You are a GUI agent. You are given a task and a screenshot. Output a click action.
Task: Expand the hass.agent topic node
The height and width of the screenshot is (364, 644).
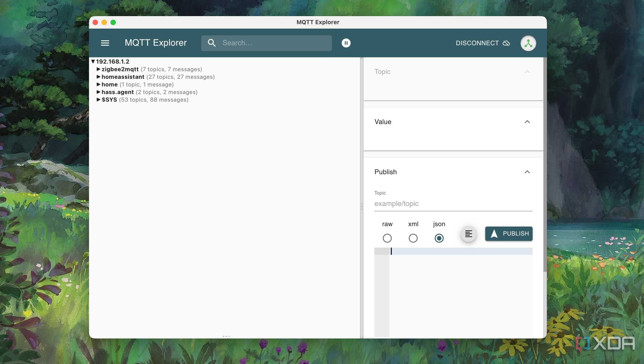coord(98,92)
